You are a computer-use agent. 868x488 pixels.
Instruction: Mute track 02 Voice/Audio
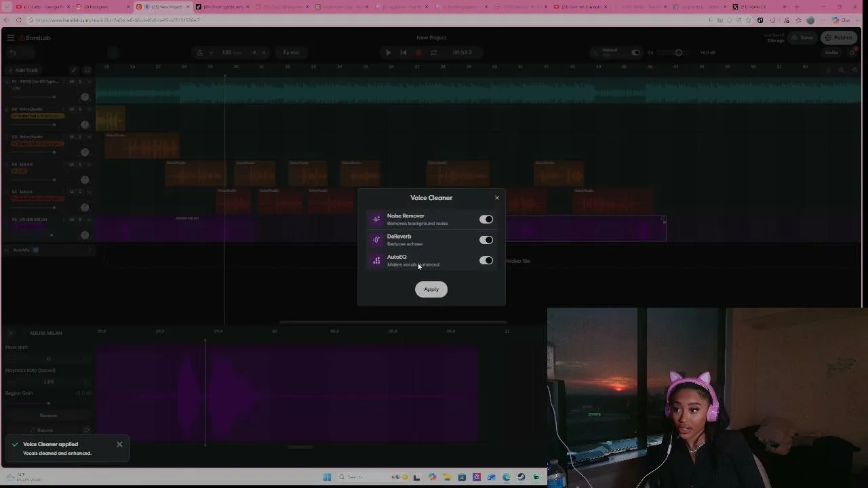click(72, 109)
